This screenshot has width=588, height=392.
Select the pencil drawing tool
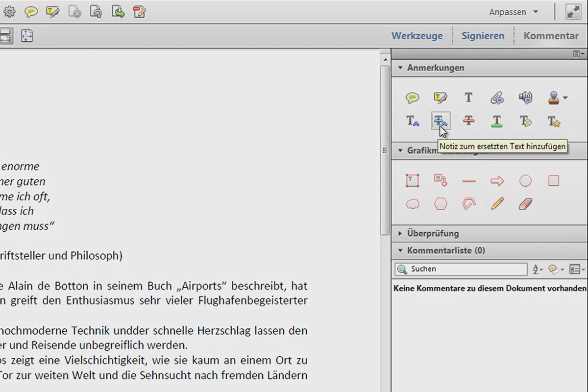[497, 204]
